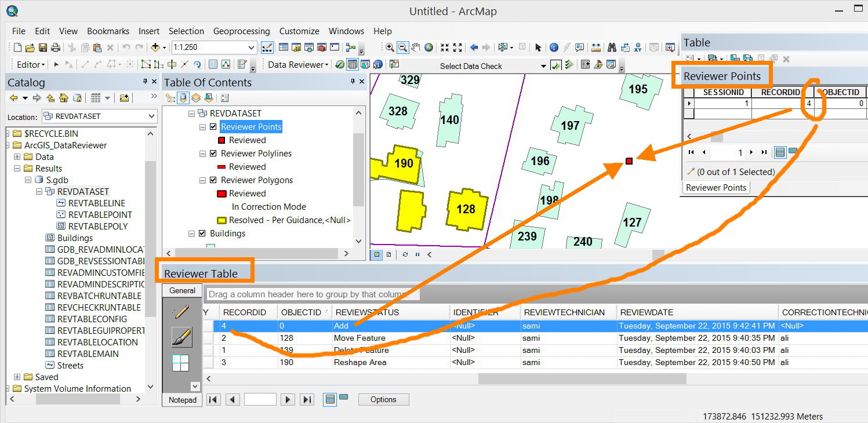Open the Select Data Check dropdown
The height and width of the screenshot is (423, 868).
pos(543,66)
